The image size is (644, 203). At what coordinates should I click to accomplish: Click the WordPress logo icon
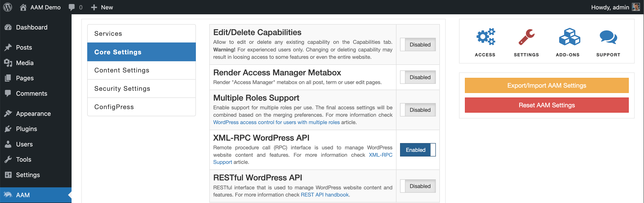pos(8,7)
